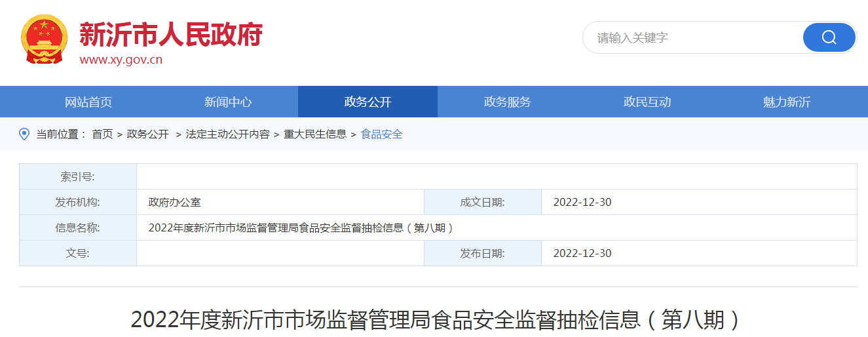Screen dimensions: 868x337
Task: Click the 发布机构 label cell
Action: click(x=78, y=202)
